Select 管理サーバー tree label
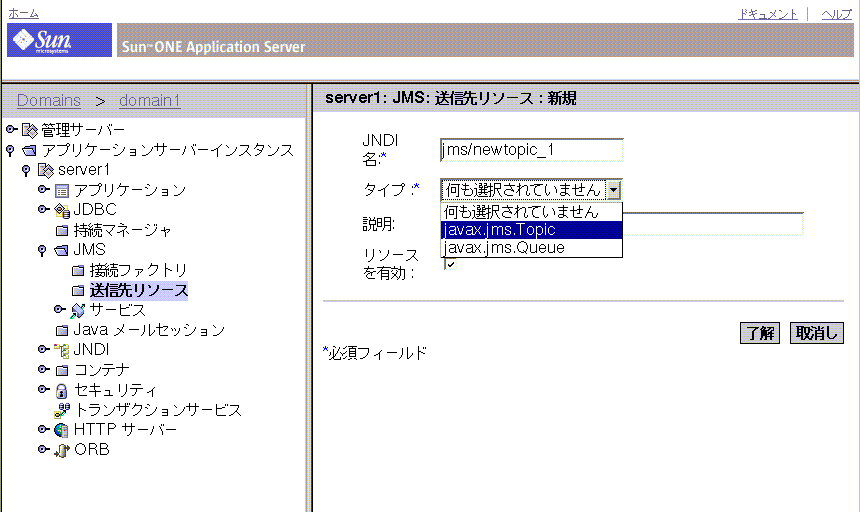The height and width of the screenshot is (512, 860). click(x=83, y=130)
